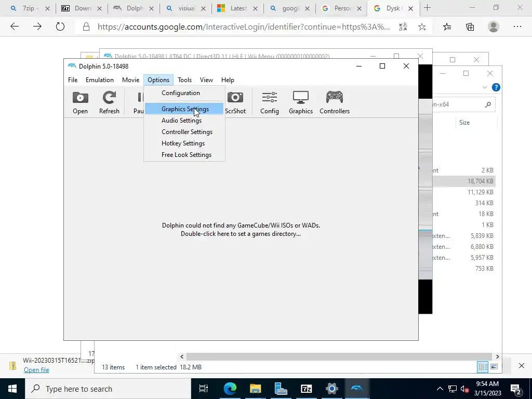532x399 pixels.
Task: Close the Options menu via its header
Action: click(158, 79)
